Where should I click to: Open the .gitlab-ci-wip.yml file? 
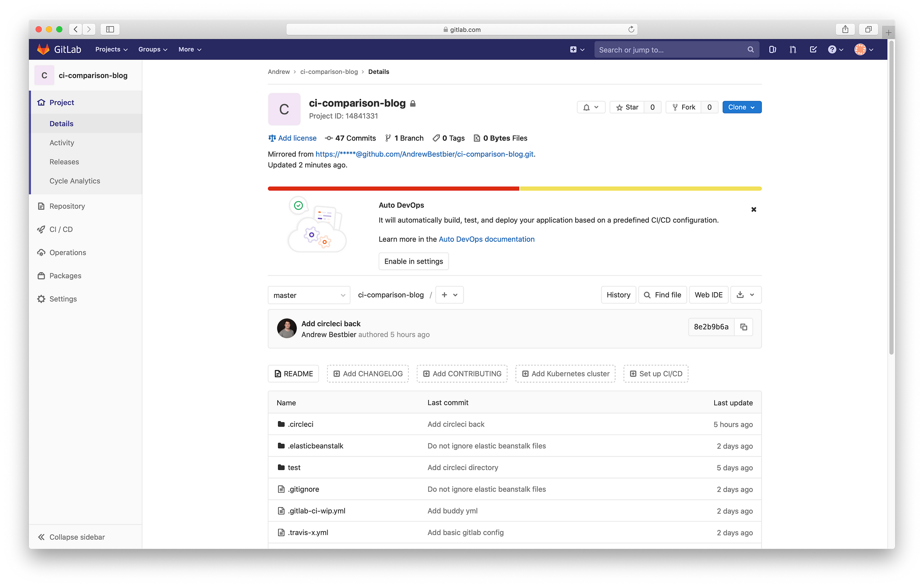pyautogui.click(x=316, y=511)
